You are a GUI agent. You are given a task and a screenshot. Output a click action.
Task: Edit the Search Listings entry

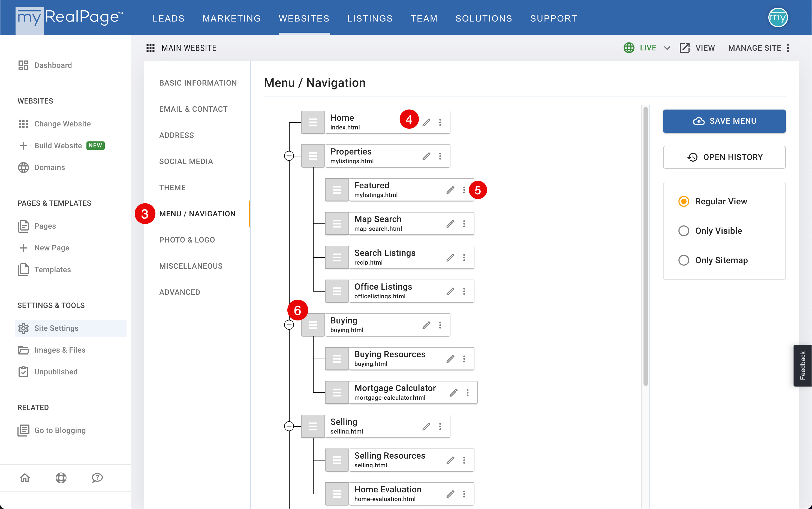[450, 257]
